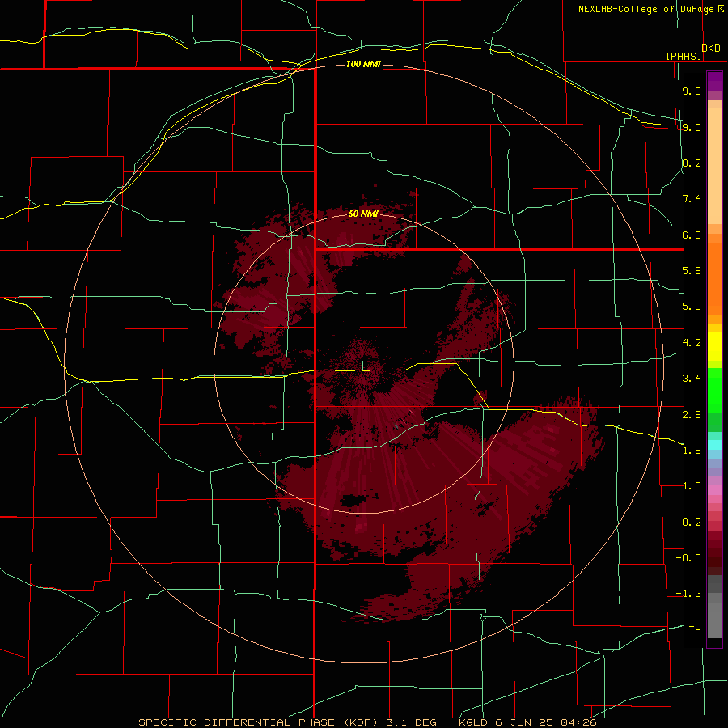Click the 5.8 value on the scale
This screenshot has width=728, height=728.
pos(692,271)
